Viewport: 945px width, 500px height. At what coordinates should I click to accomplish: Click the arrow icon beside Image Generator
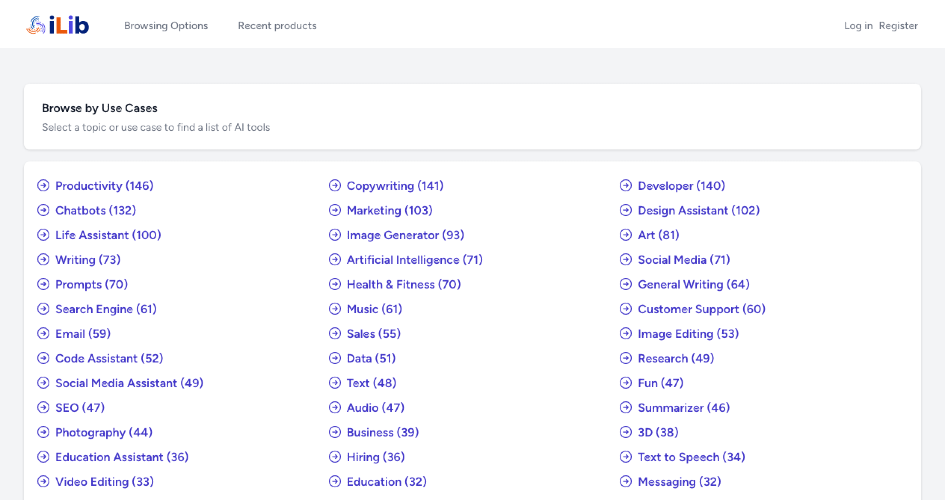coord(335,235)
